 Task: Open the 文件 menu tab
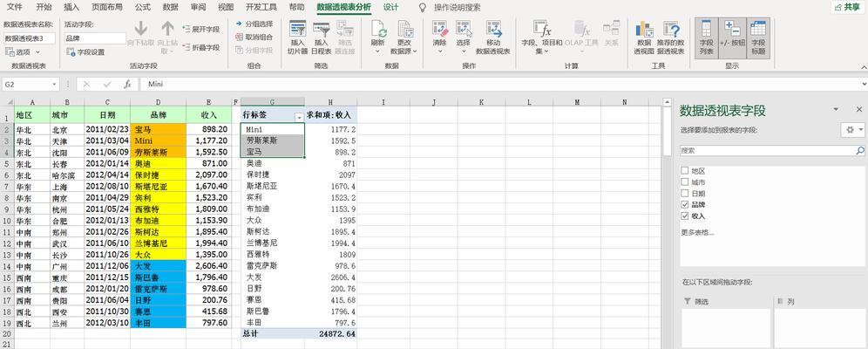pyautogui.click(x=15, y=8)
